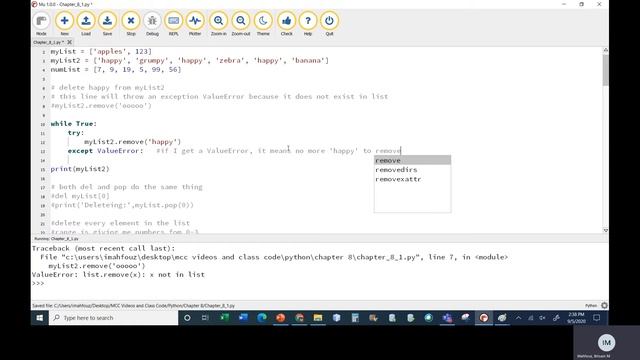Launch the Plotter tool
Viewport: 640px width, 360px height.
tap(195, 24)
